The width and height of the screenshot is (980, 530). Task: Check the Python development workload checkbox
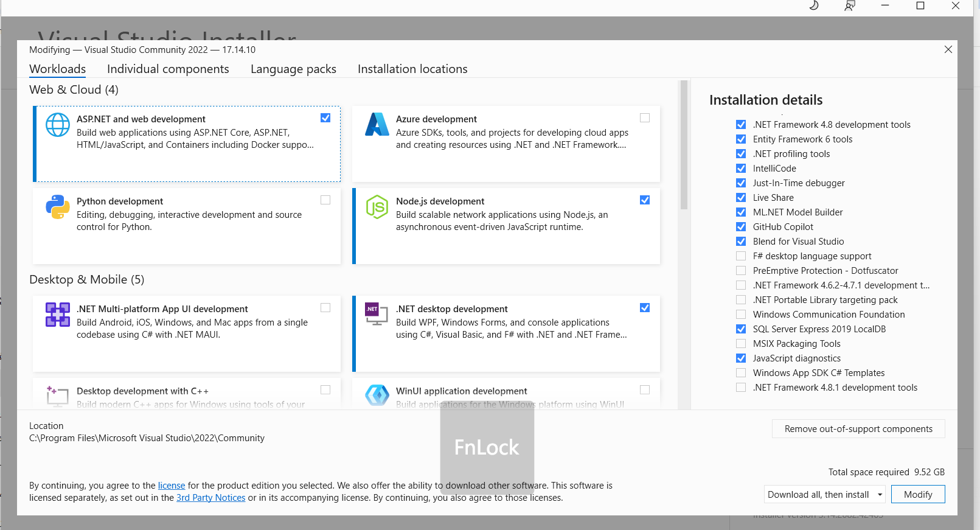tap(325, 200)
